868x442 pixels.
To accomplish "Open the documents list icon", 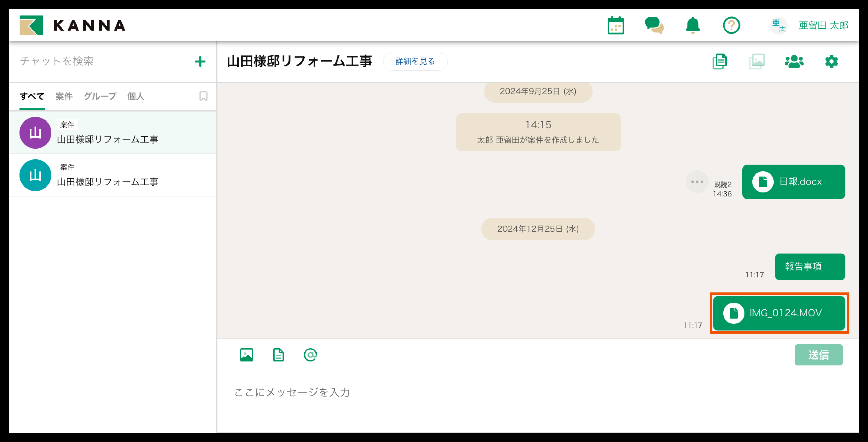I will [x=719, y=61].
